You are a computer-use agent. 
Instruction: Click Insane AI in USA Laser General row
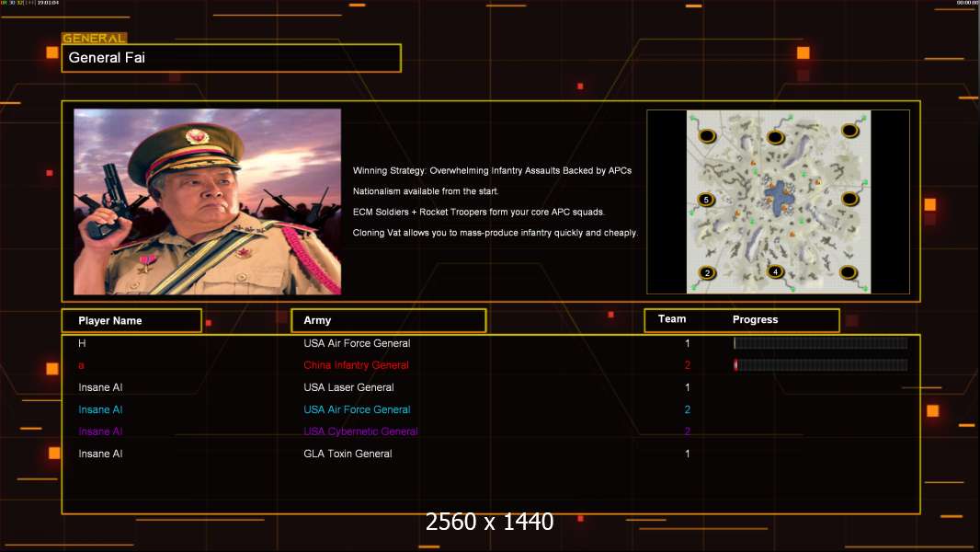pos(100,387)
